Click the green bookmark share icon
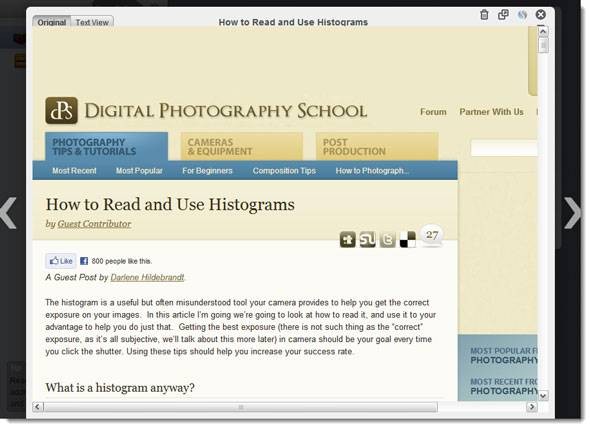Viewport: 590px width, 428px height. [348, 239]
